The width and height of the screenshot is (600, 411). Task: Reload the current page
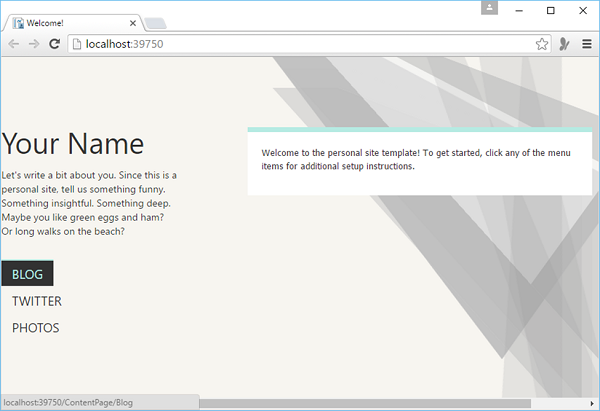(54, 44)
